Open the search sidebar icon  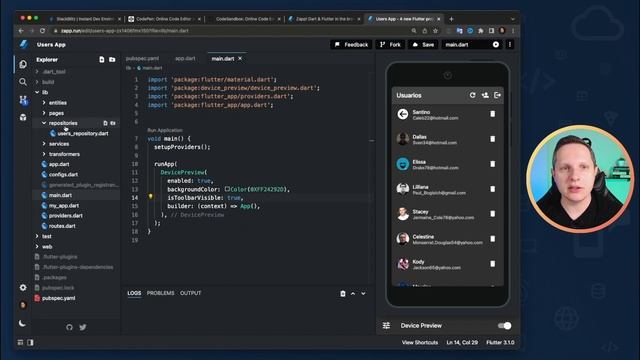point(23,82)
